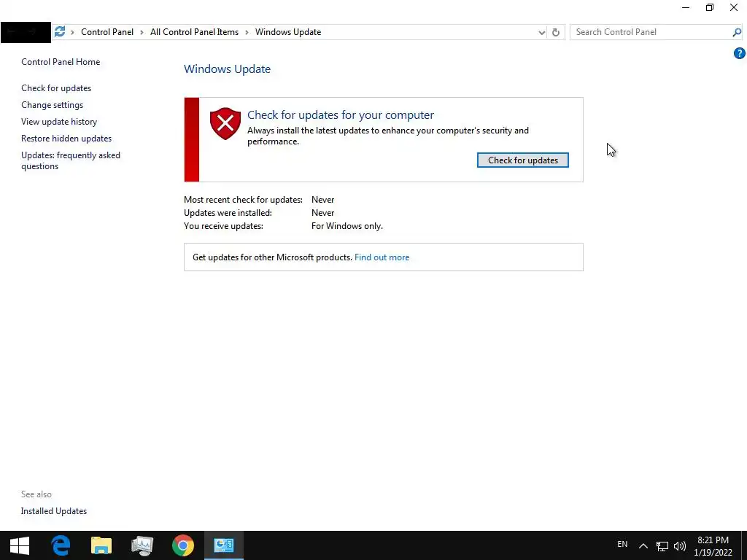Click the Windows Update icon in address bar
The height and width of the screenshot is (560, 747).
pyautogui.click(x=60, y=32)
